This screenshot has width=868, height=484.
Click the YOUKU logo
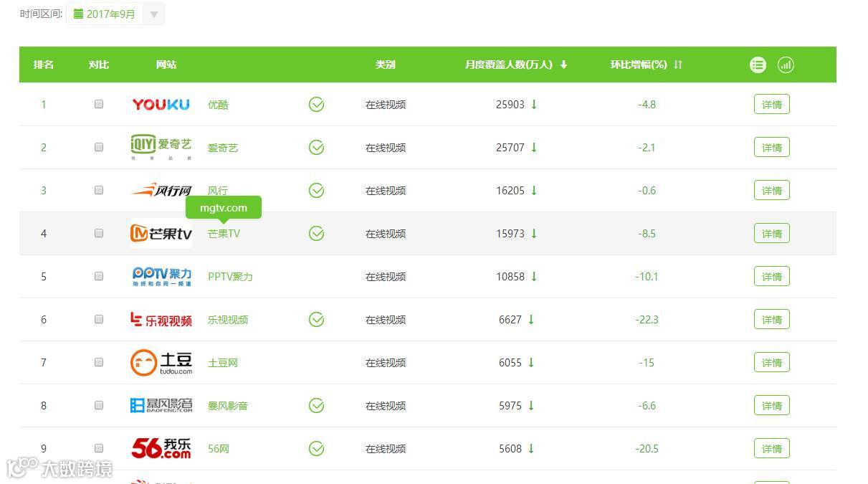161,105
